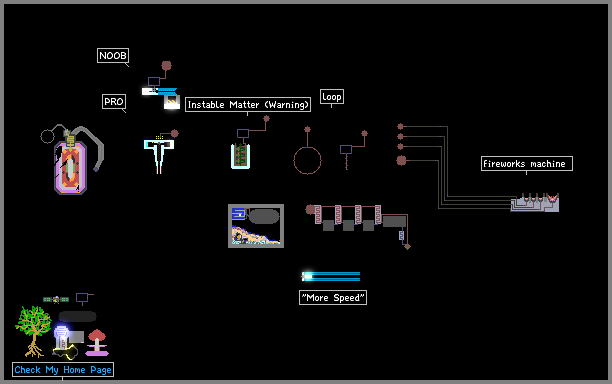612x384 pixels.
Task: Click the red mushroom cloud figure
Action: pos(97,342)
